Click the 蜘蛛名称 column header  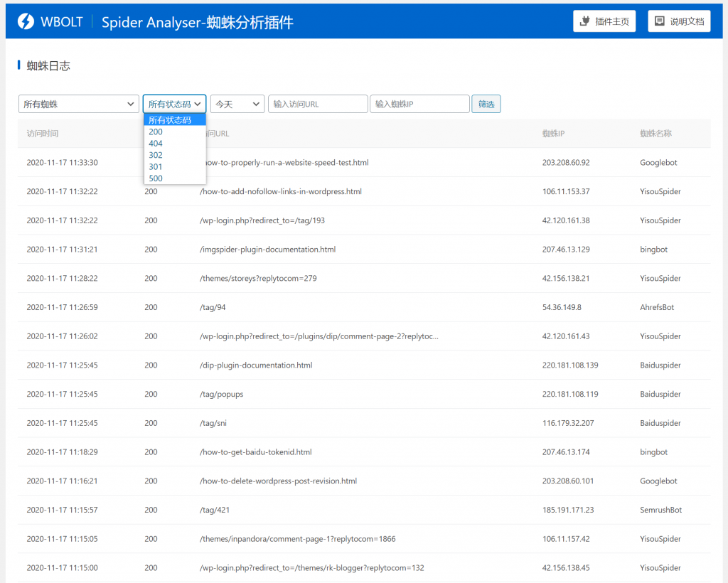click(x=655, y=134)
